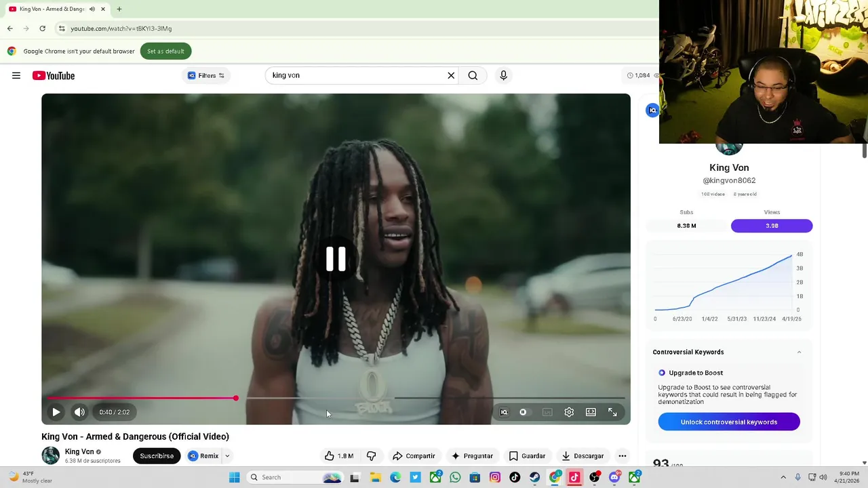Click the vidIQ Remix button
868x488 pixels.
pyautogui.click(x=203, y=456)
